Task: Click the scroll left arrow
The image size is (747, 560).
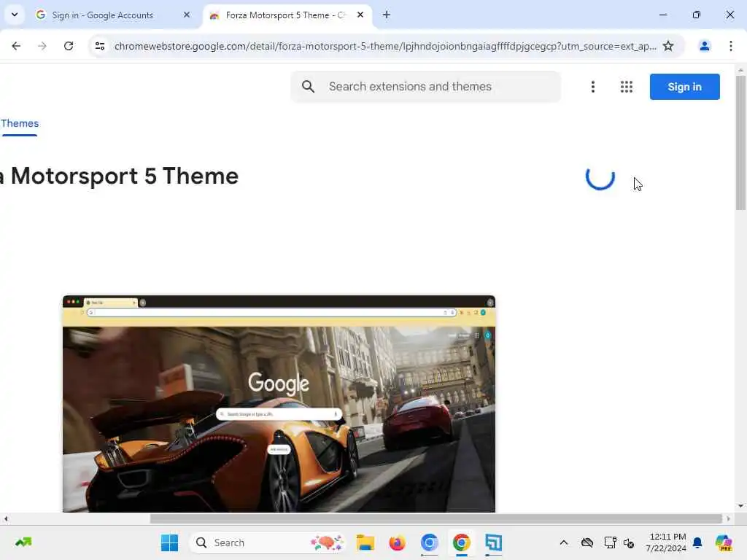Action: (x=6, y=518)
